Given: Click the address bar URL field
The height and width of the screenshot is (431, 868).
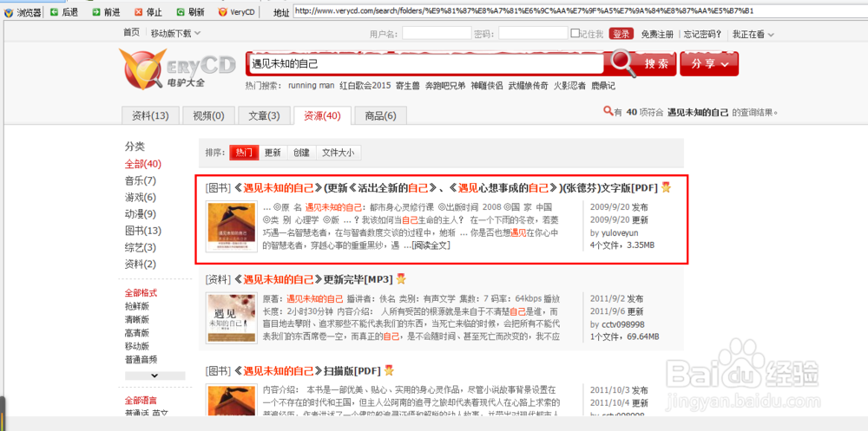Looking at the screenshot, I should tap(580, 10).
